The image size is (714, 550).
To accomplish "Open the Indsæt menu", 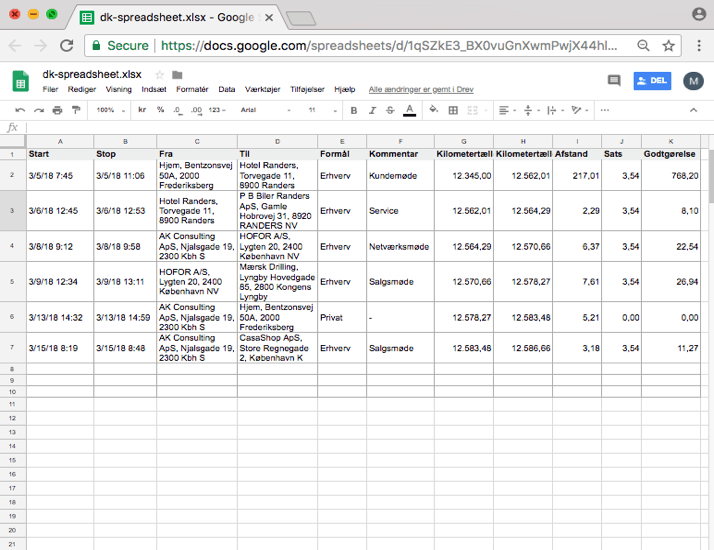I will [x=153, y=89].
